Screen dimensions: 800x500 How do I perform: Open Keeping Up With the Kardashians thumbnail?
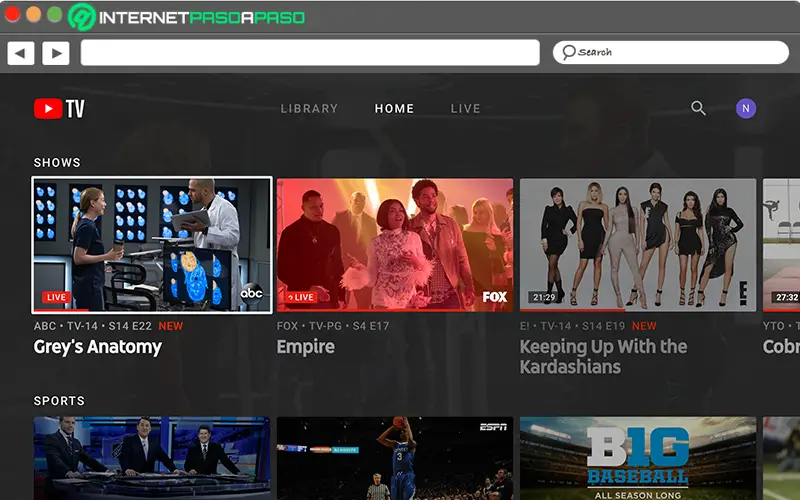point(638,245)
